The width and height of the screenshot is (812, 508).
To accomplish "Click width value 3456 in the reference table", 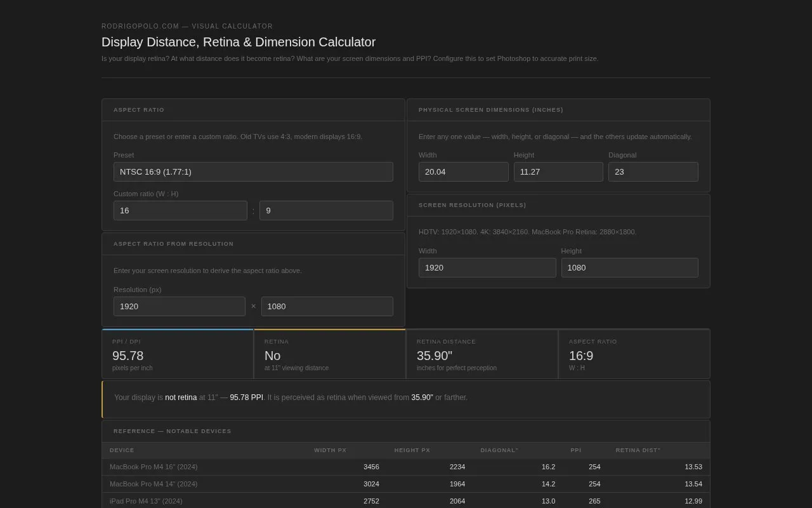I will coord(371,467).
